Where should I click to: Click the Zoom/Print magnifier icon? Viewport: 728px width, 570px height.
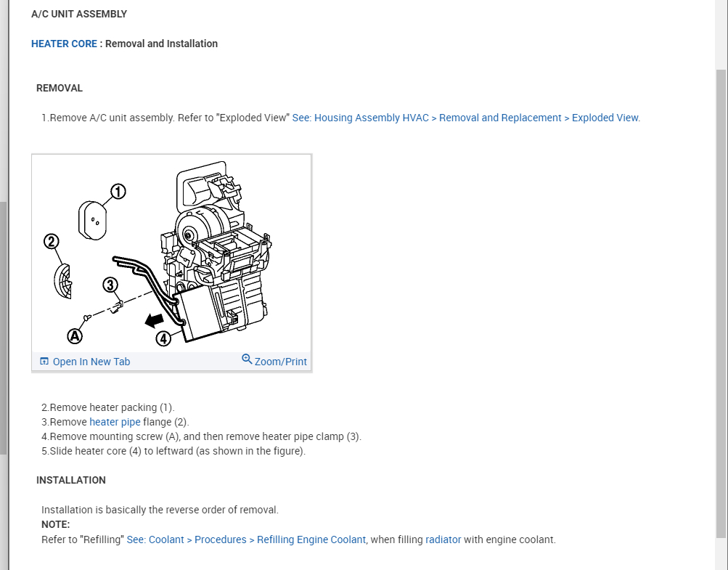coord(247,359)
